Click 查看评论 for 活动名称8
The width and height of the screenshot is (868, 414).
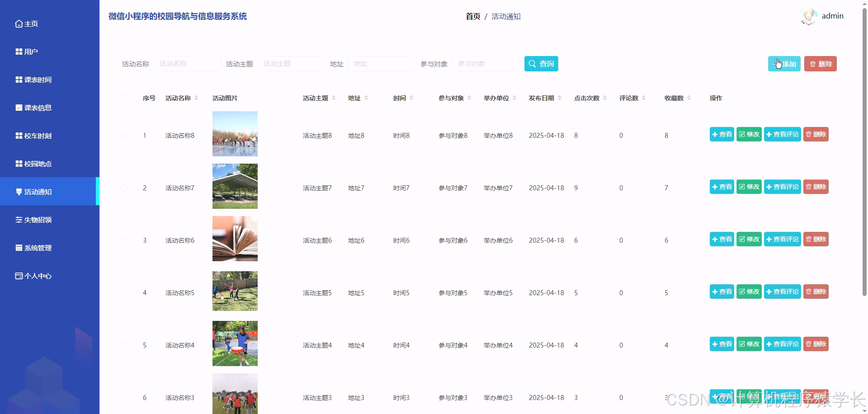(783, 134)
